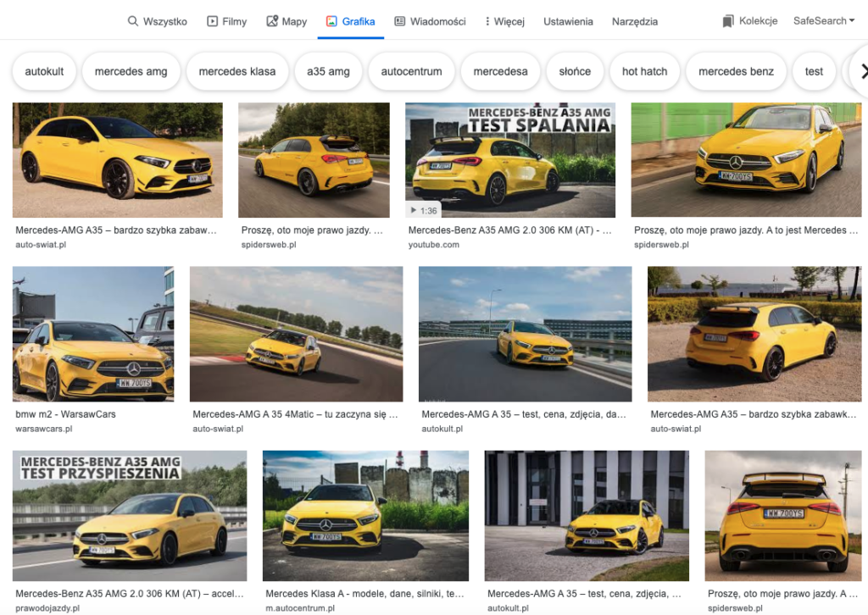The width and height of the screenshot is (868, 615).
Task: Open Kolekcje collections link
Action: (x=750, y=21)
